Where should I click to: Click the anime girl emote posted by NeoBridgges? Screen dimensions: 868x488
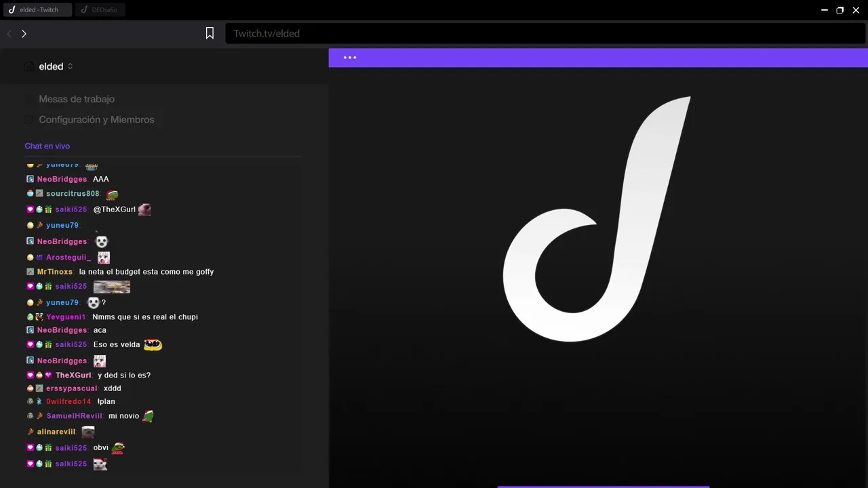click(100, 361)
